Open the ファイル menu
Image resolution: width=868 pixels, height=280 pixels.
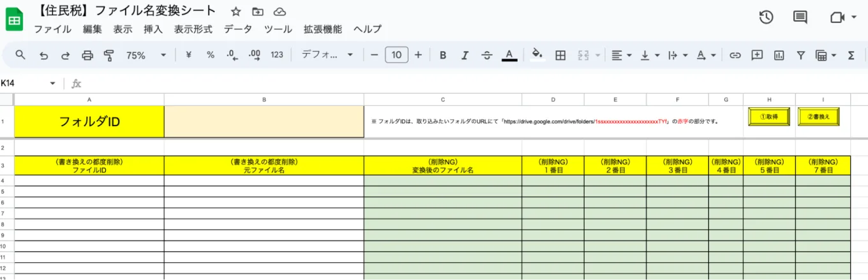coord(52,29)
